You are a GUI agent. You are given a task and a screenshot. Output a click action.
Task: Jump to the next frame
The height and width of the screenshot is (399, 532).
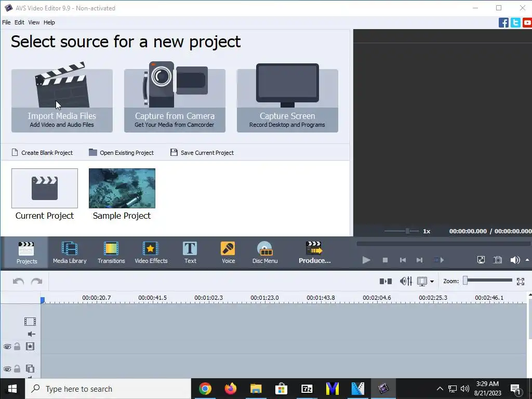coord(419,260)
